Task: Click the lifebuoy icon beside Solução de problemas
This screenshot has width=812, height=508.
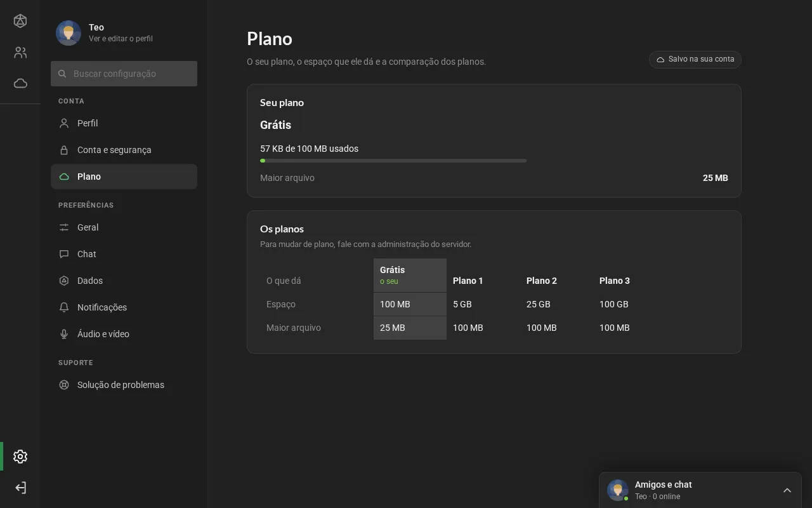Action: (x=64, y=385)
